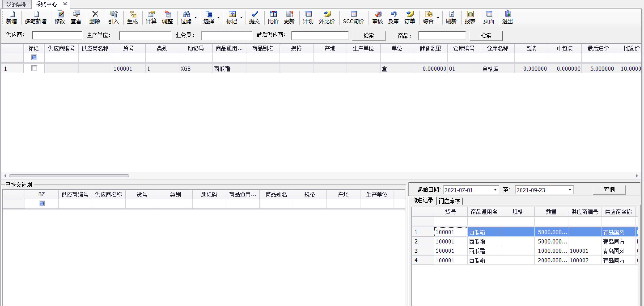Check the 标记 box for row 100001 西瓜霜

[34, 68]
